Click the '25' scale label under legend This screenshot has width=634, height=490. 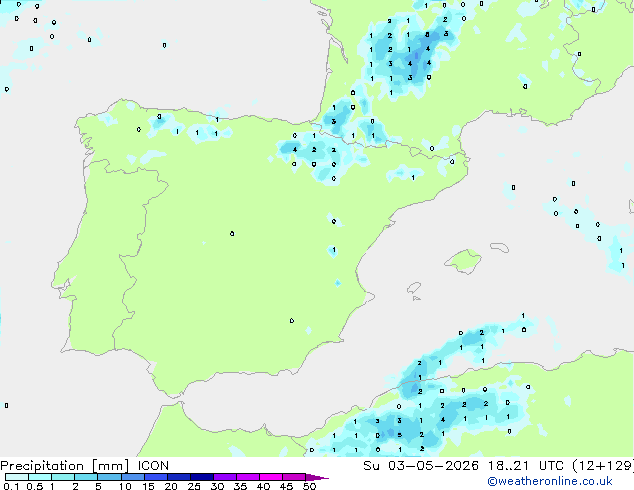194,486
